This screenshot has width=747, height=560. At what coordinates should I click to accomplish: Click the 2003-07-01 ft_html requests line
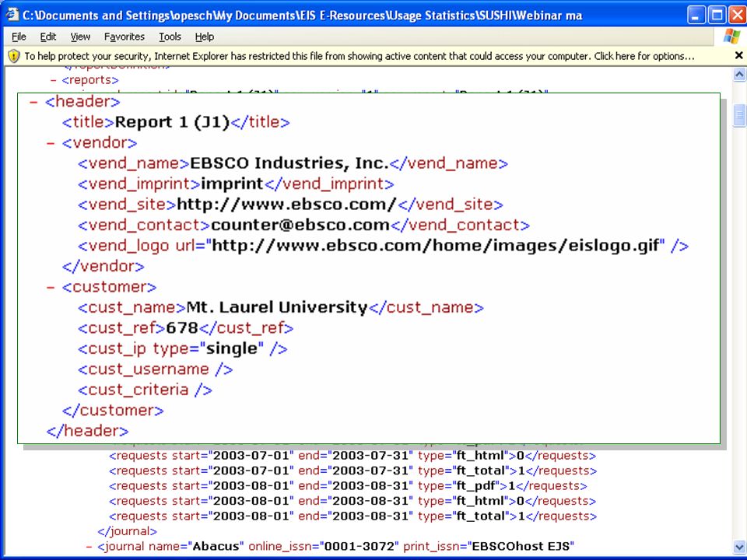coord(352,457)
